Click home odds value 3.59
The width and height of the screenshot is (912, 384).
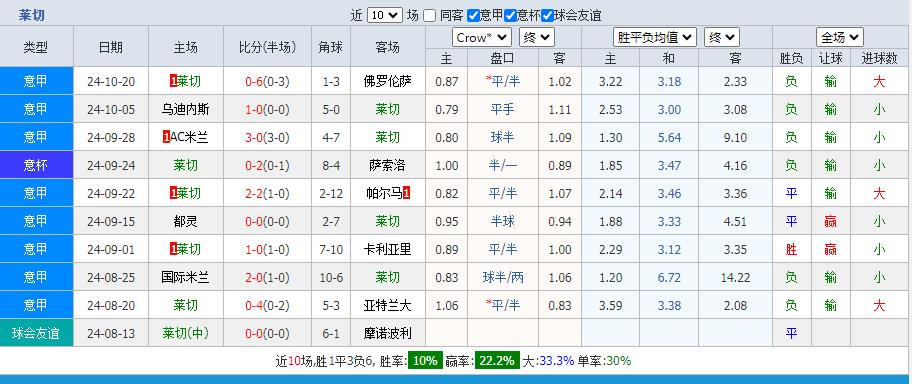pos(610,305)
